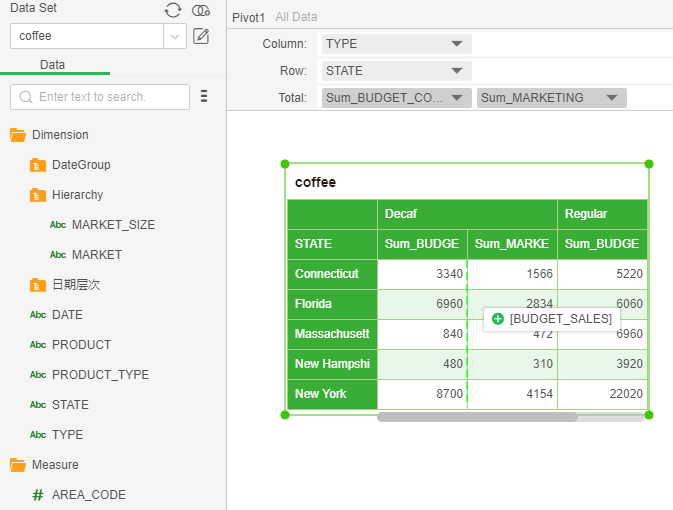
Task: Select the MARKET_SIZE field
Action: pyautogui.click(x=112, y=225)
